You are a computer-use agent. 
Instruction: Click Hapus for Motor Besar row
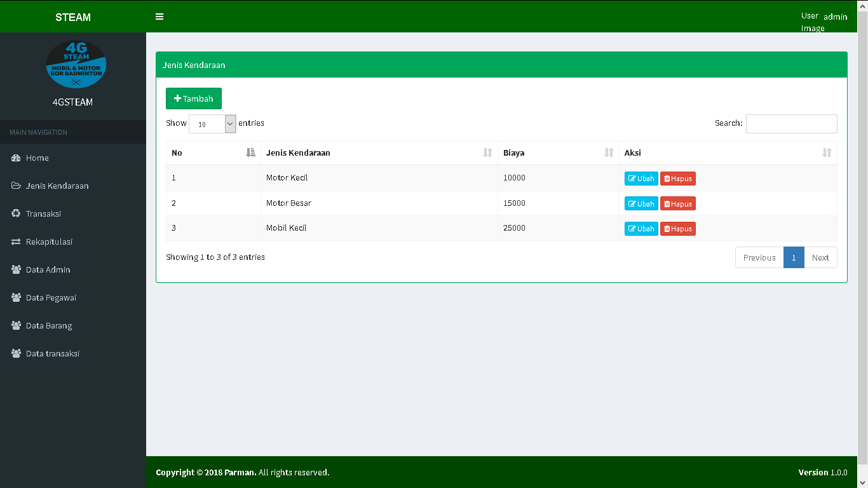point(677,204)
